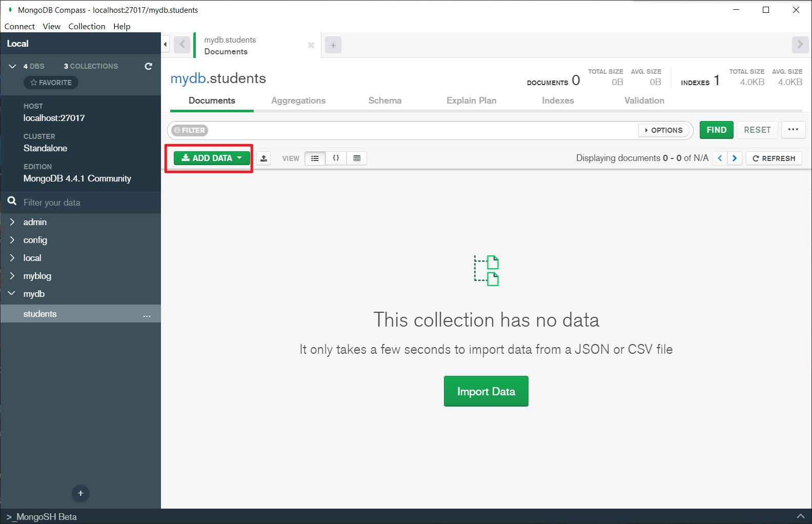812x524 pixels.
Task: Click the empty collection documents illustration
Action: click(486, 271)
